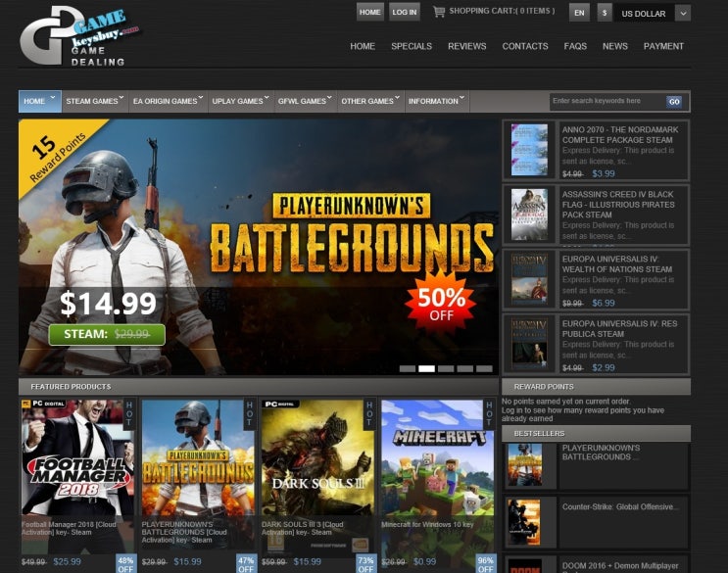728x573 pixels.
Task: Click the 50% OFF burst on banner
Action: pyautogui.click(x=441, y=303)
